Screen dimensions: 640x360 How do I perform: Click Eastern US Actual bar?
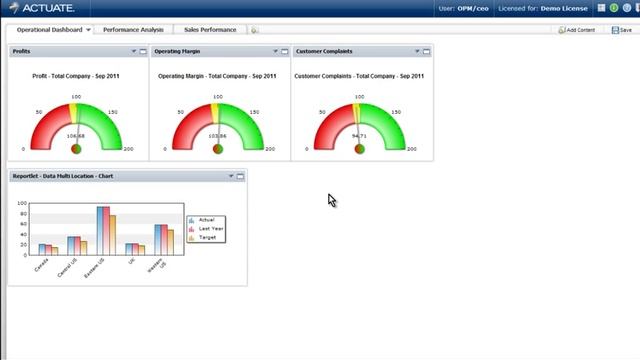coord(100,231)
